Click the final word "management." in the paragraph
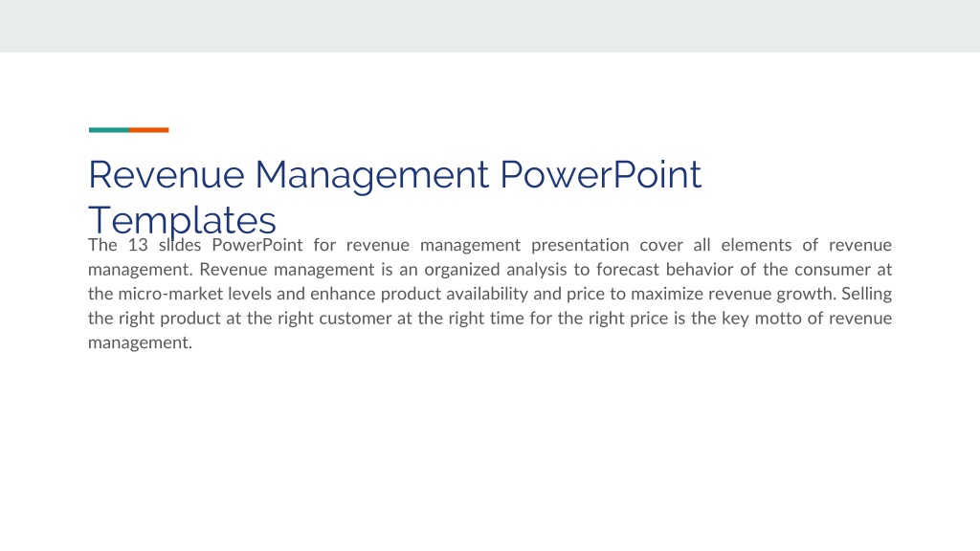The height and width of the screenshot is (551, 980). 140,343
